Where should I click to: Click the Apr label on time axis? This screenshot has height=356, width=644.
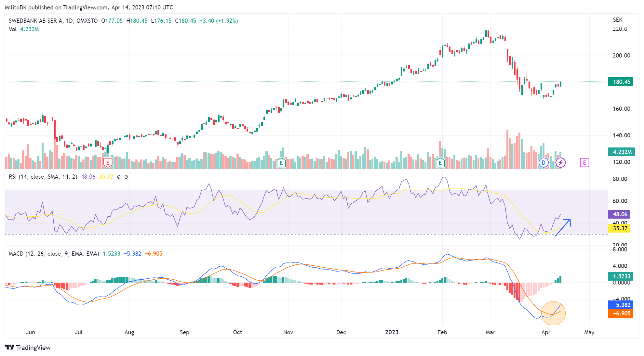tap(546, 332)
